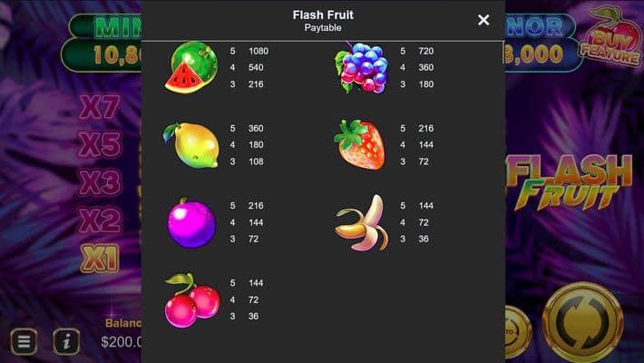
Task: Select the banana symbol icon
Action: (x=362, y=223)
